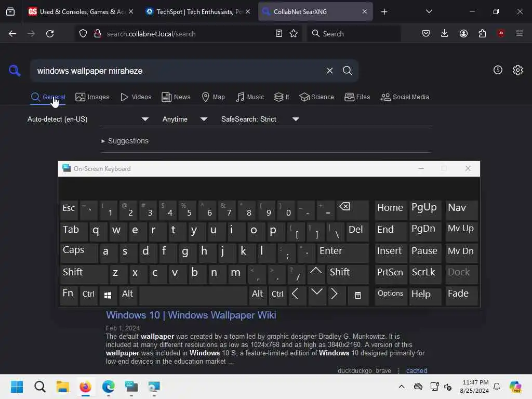532x399 pixels.
Task: Open the Firefox downloads panel
Action: (445, 33)
